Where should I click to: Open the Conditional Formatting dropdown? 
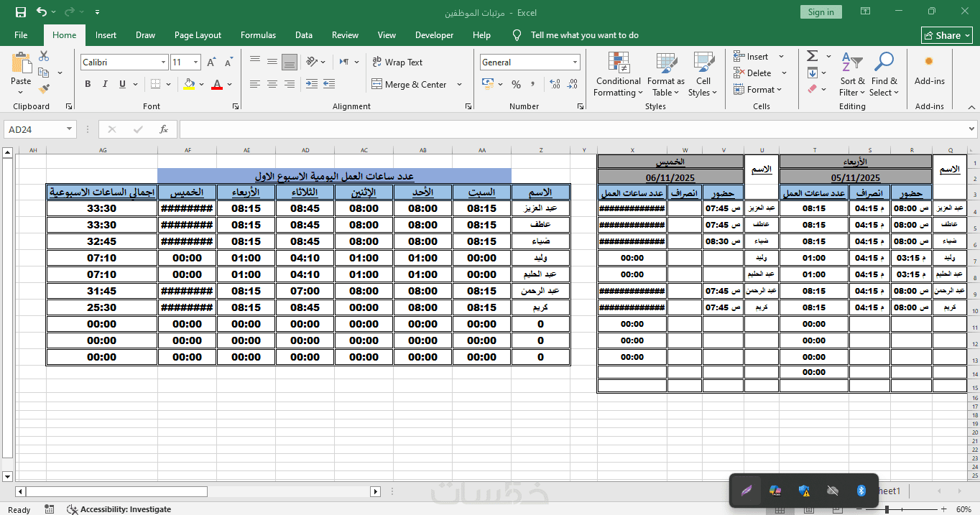point(618,74)
